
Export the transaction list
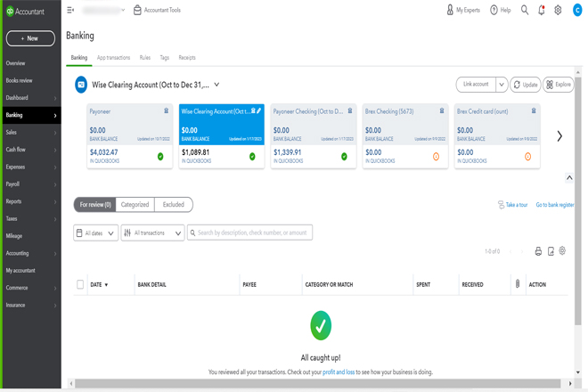(551, 251)
